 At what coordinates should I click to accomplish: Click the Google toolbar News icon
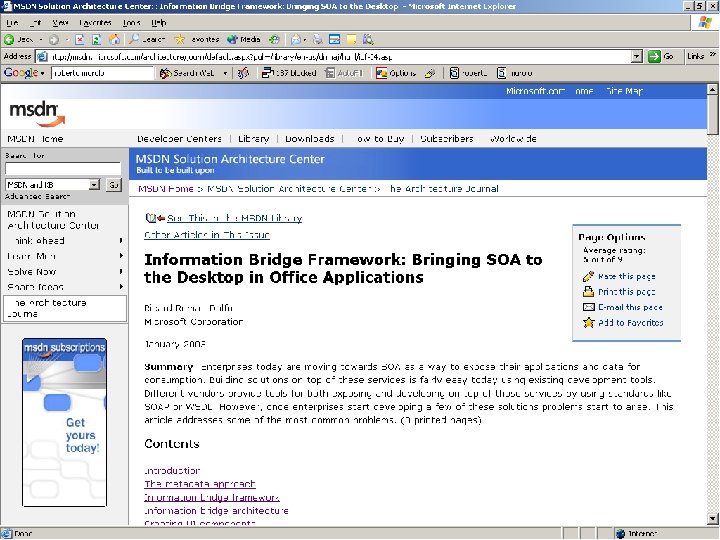click(243, 73)
